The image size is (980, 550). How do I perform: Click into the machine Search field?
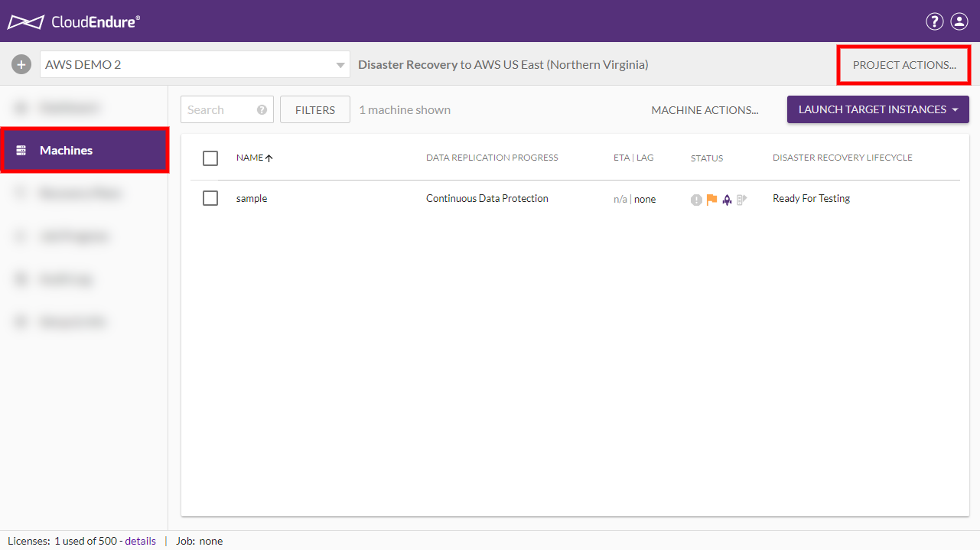[x=217, y=110]
